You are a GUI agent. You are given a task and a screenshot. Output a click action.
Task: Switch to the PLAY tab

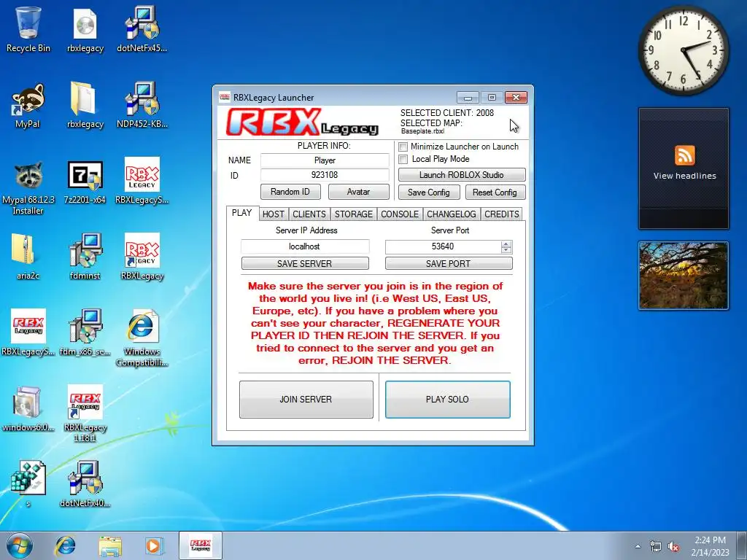coord(242,213)
